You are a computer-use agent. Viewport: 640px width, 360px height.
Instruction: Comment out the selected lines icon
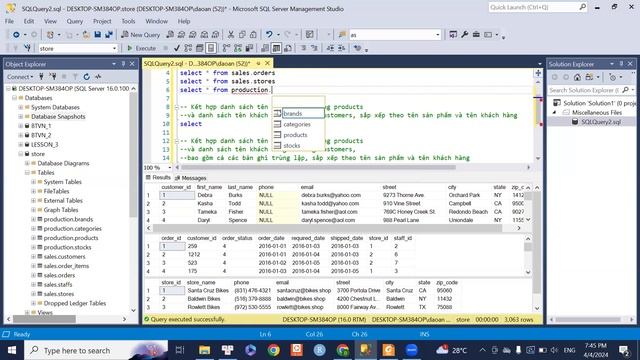click(x=303, y=48)
